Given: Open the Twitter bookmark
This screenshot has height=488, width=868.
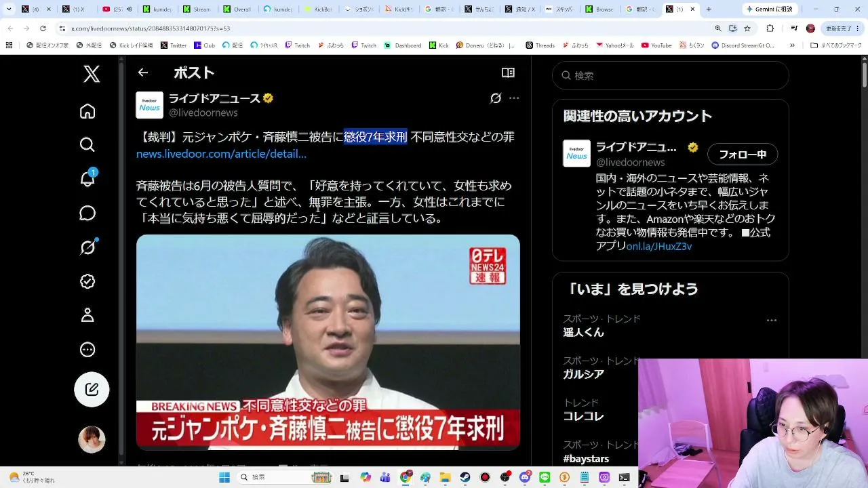Looking at the screenshot, I should click(174, 45).
